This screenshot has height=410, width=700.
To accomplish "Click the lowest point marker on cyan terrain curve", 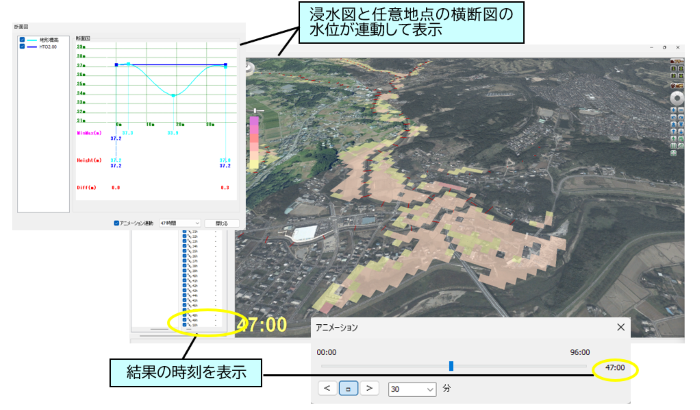I will 174,95.
